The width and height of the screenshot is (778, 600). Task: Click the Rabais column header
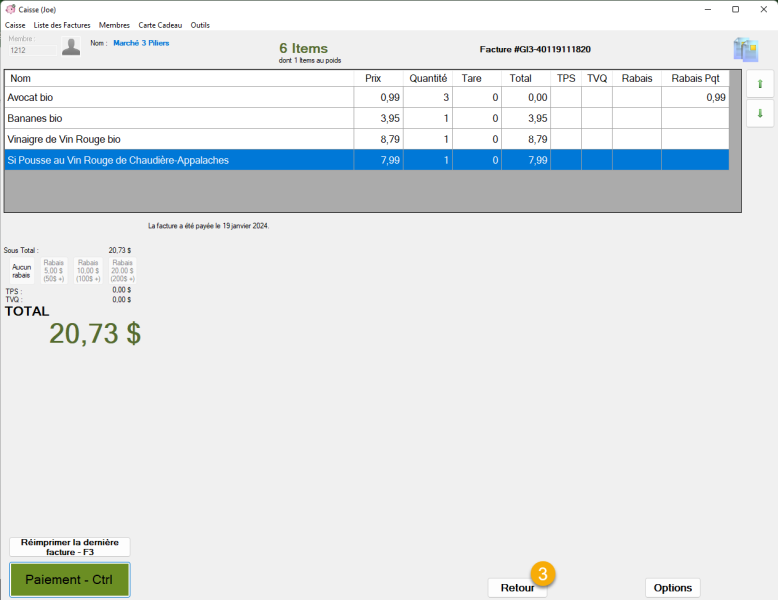point(637,78)
